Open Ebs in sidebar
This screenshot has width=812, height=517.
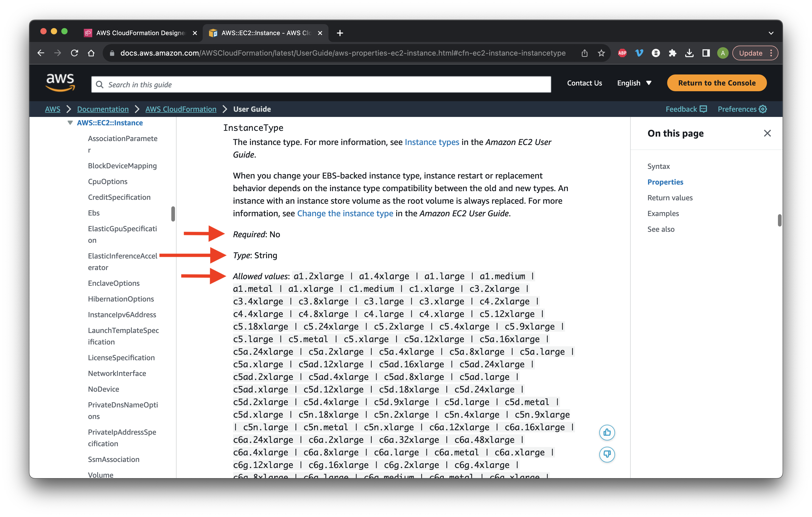(x=94, y=213)
